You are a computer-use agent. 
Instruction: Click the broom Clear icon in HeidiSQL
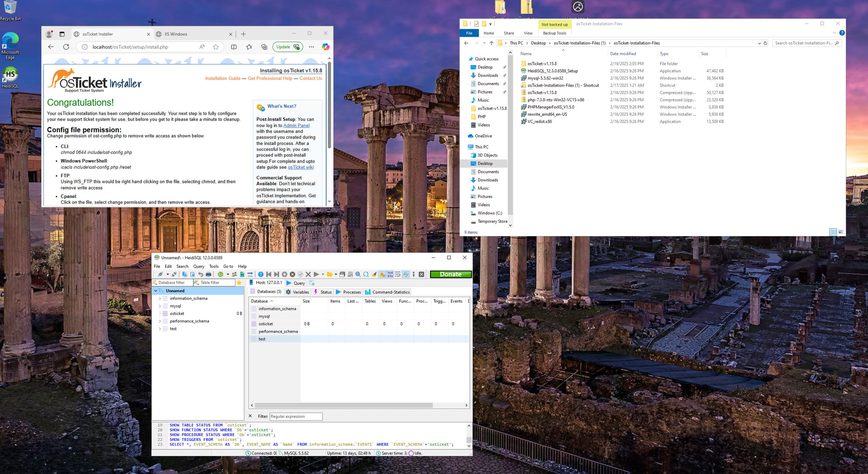click(x=374, y=274)
